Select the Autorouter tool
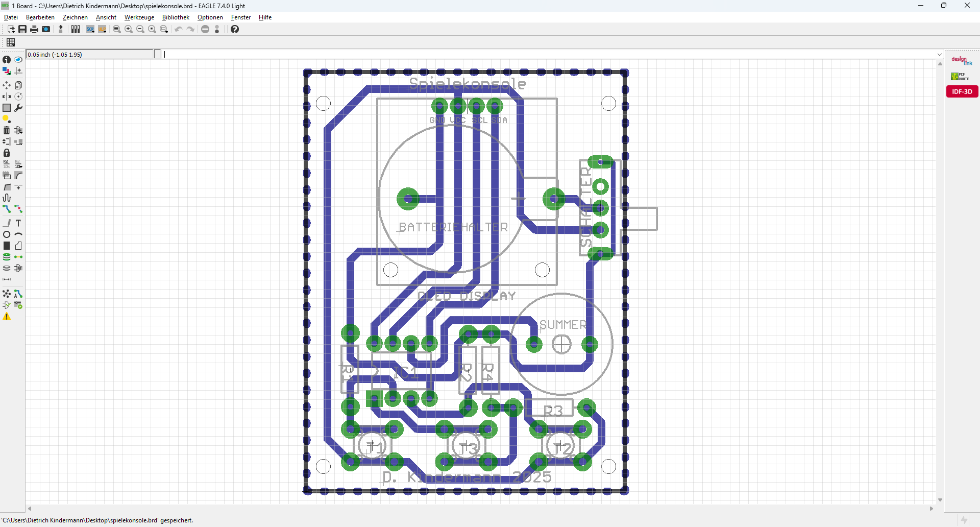Screen dimensions: 980x527 tap(18, 294)
